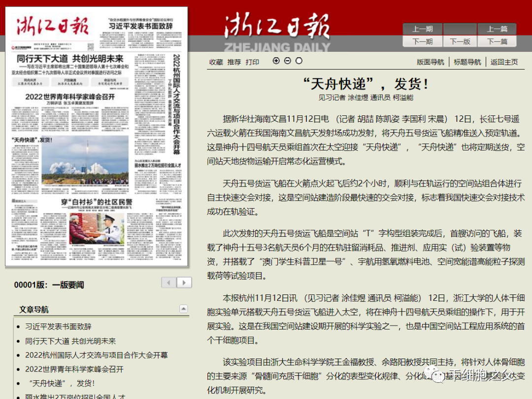Click 2022世界青年科学家峰会召开 headline on thumbnail
Image resolution: width=532 pixels, height=399 pixels.
click(x=70, y=97)
